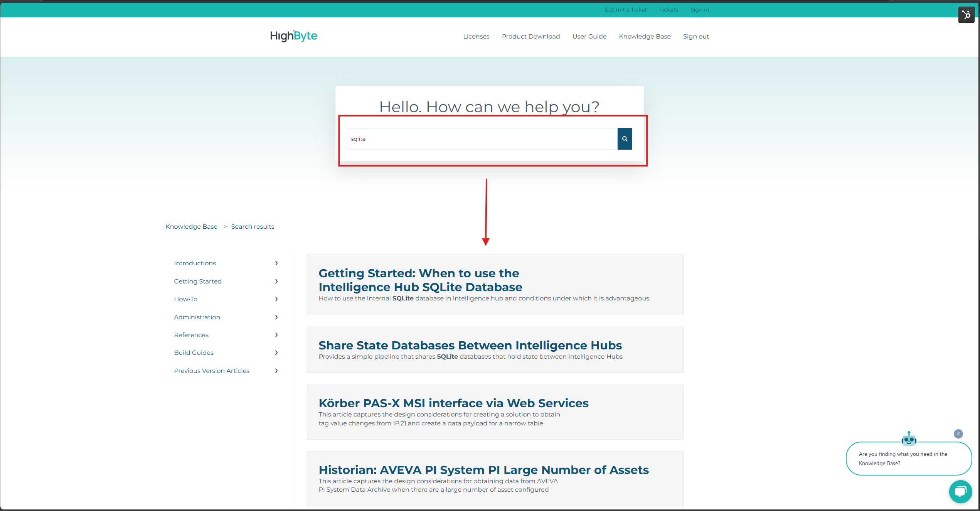The height and width of the screenshot is (511, 980).
Task: Click Sign in link in top bar
Action: 700,10
